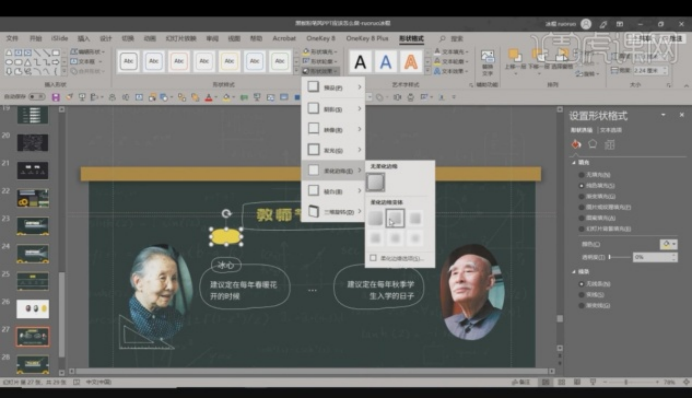692x398 pixels.
Task: Open slide 26 thumbnail
Action: (x=33, y=309)
